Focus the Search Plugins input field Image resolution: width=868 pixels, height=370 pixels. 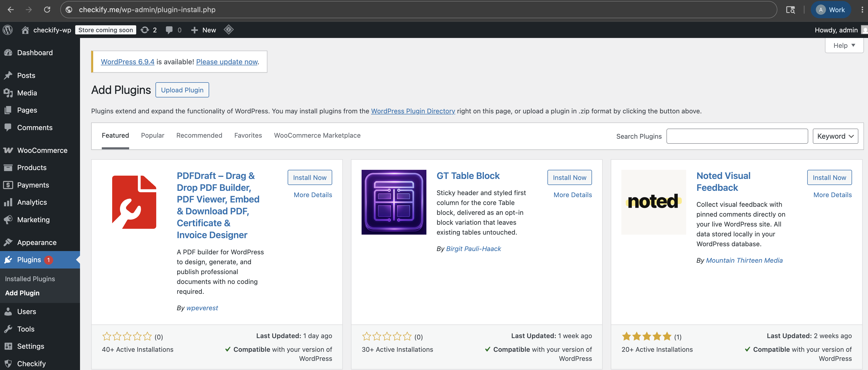click(x=737, y=136)
